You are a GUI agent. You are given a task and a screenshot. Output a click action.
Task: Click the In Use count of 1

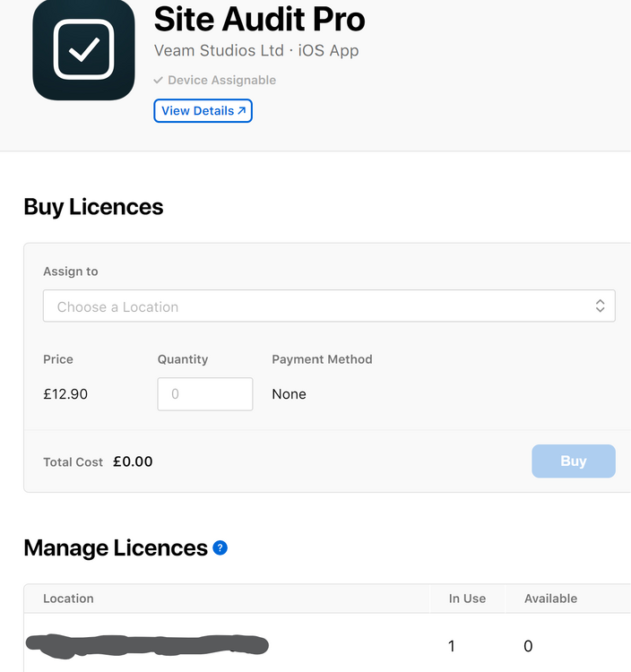click(452, 646)
